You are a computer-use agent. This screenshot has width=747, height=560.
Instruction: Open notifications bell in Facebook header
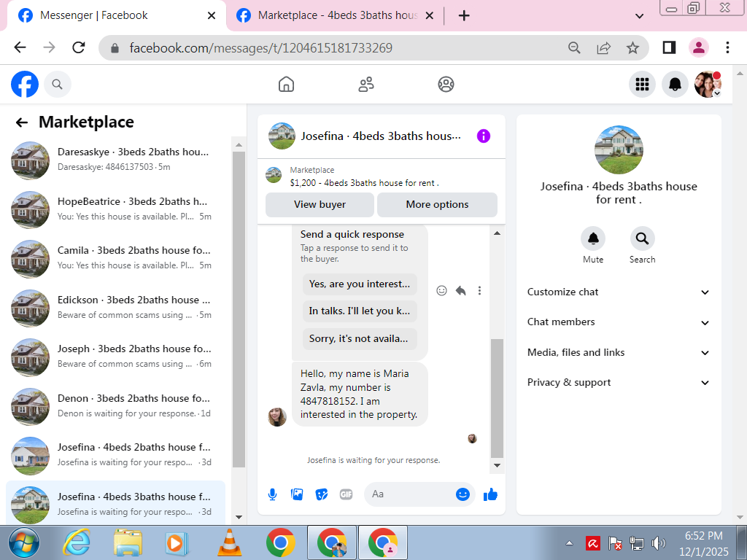coord(675,85)
